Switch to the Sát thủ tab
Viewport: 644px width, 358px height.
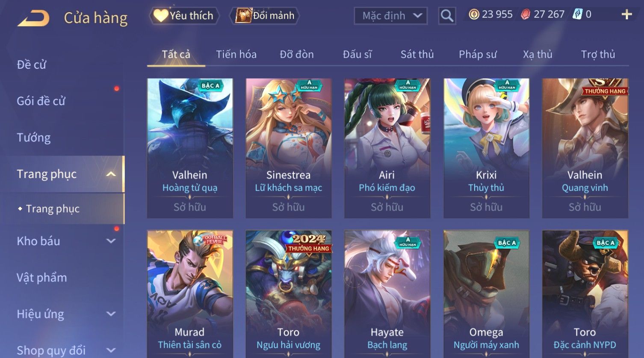pos(417,54)
